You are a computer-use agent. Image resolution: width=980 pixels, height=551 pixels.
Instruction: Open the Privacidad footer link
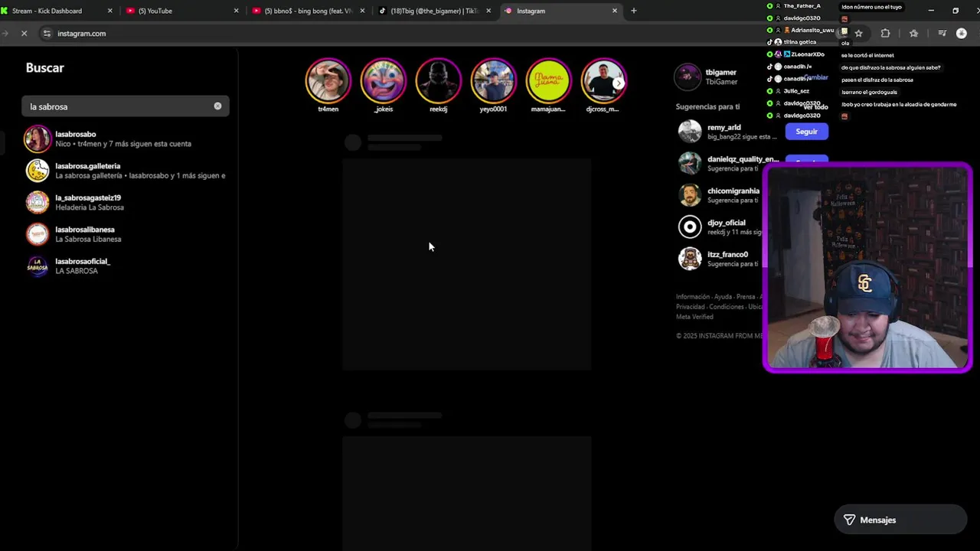point(691,307)
